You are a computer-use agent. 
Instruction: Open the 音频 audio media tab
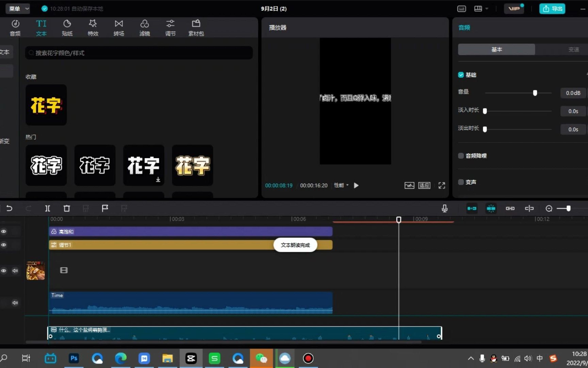point(15,28)
